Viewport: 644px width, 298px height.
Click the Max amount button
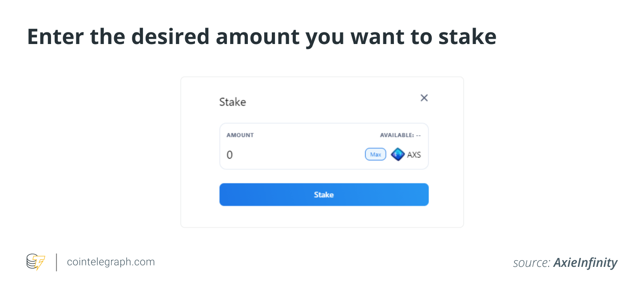(376, 154)
